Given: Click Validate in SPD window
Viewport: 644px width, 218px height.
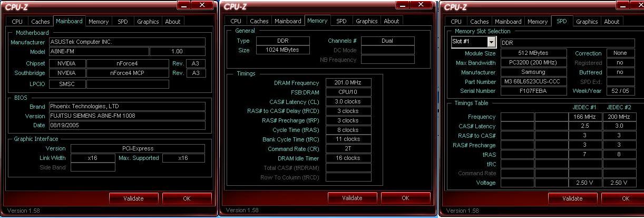Looking at the screenshot, I should point(572,198).
